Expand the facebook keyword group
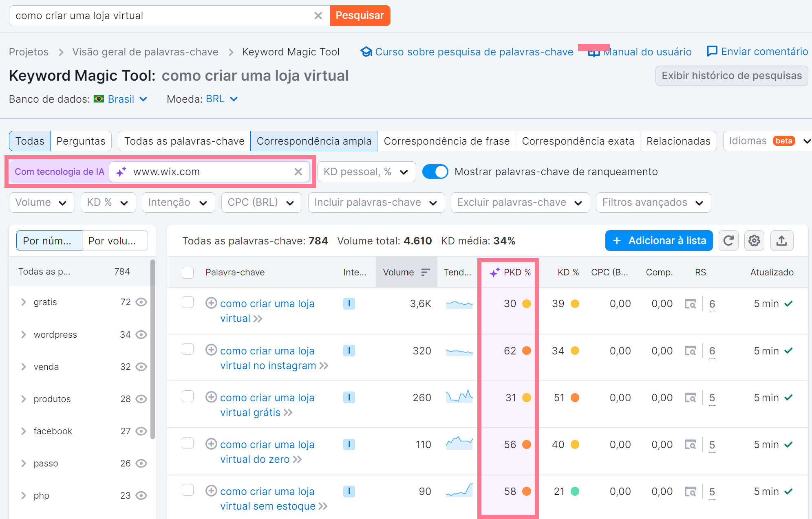812x519 pixels. (x=24, y=431)
